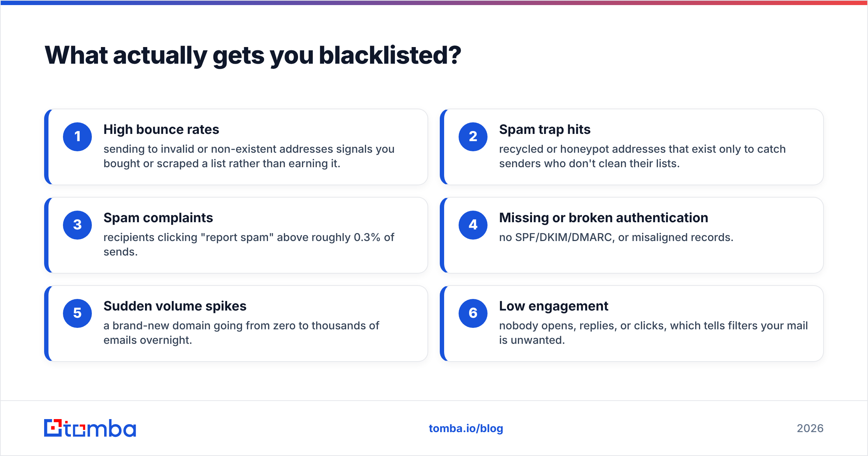This screenshot has width=868, height=456.
Task: Click the number 3 circle badge
Action: 77,225
